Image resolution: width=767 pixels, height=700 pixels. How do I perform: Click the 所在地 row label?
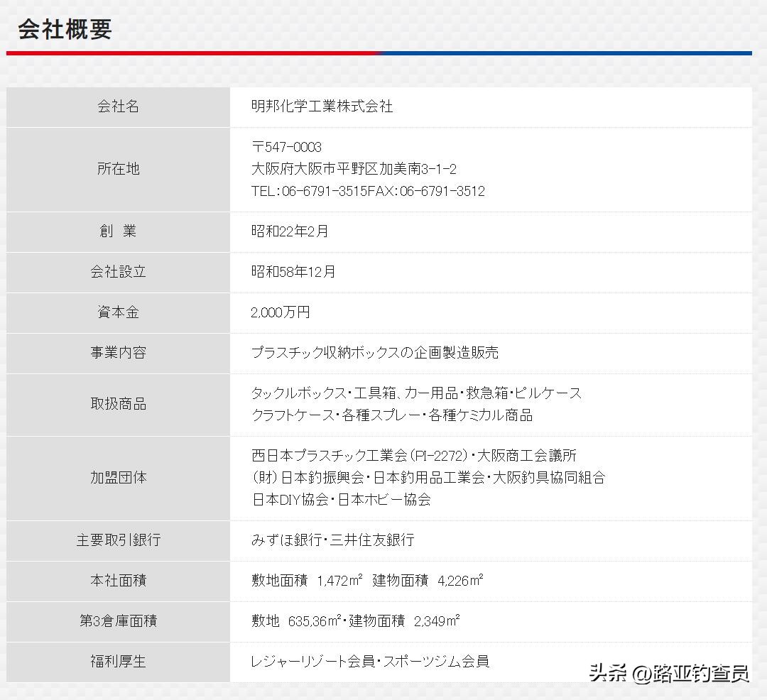[118, 169]
